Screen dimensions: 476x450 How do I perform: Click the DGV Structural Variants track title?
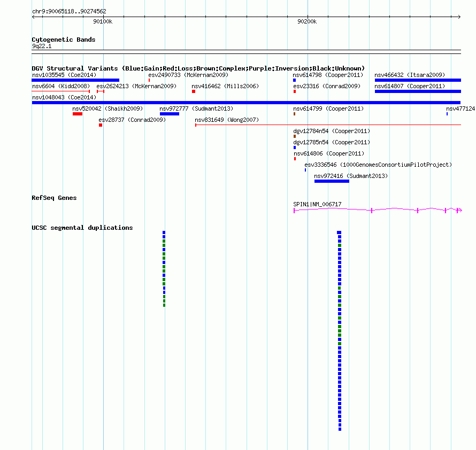(198, 68)
